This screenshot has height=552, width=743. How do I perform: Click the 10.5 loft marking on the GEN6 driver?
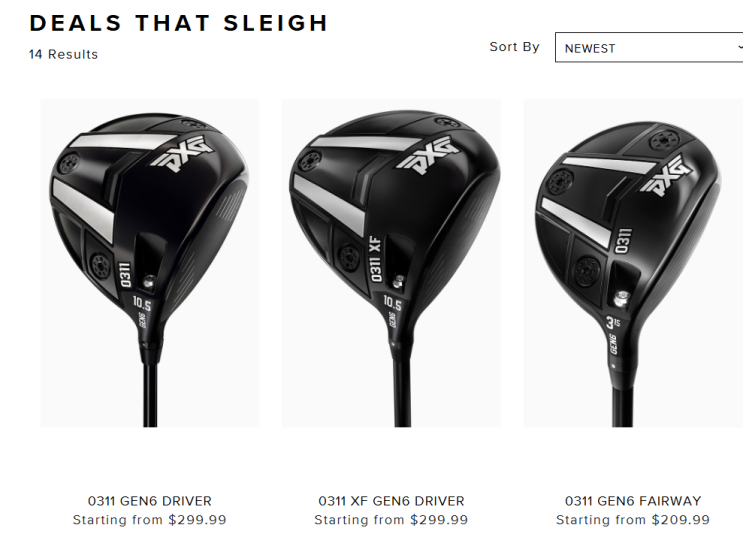142,303
